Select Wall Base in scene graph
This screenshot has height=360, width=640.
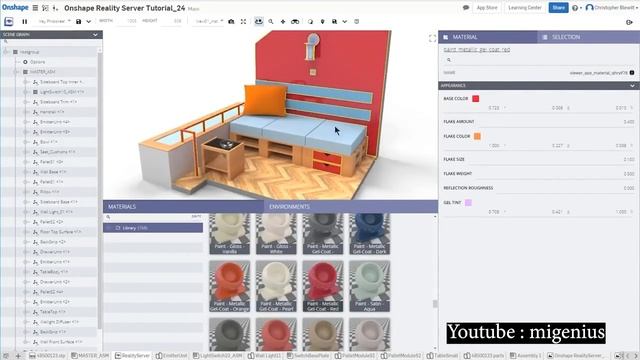tap(53, 172)
